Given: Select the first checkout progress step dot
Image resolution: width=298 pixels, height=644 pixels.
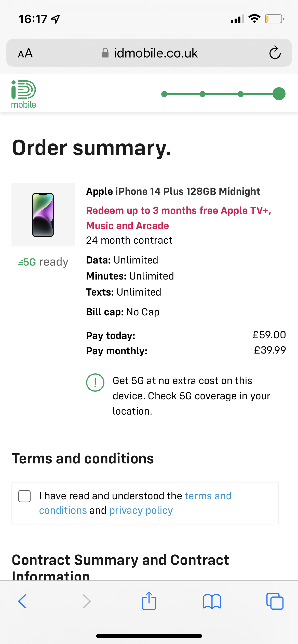Looking at the screenshot, I should (x=164, y=94).
